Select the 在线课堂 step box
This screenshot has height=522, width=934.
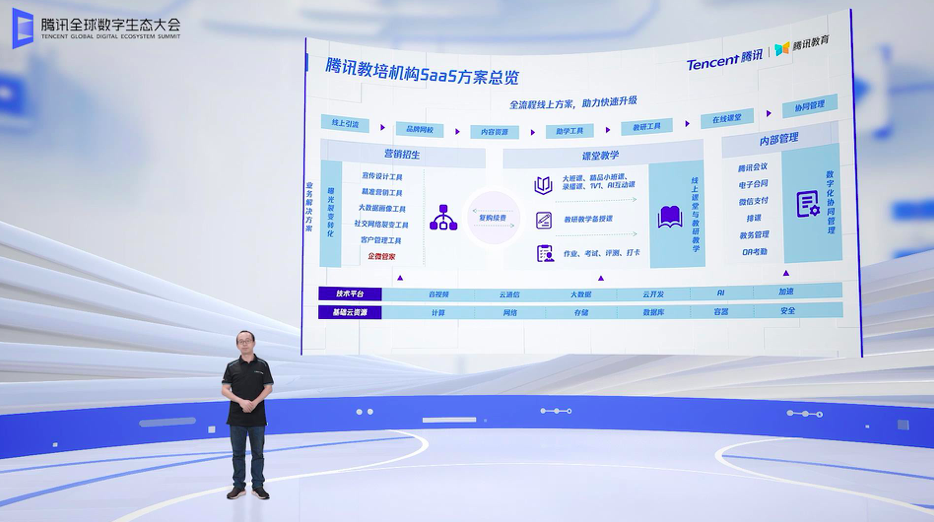[726, 118]
